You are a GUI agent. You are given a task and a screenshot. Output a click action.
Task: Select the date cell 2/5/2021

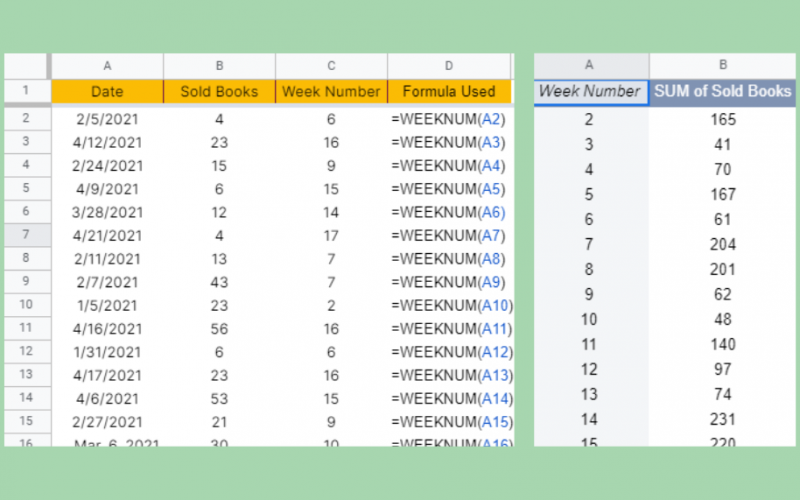107,119
